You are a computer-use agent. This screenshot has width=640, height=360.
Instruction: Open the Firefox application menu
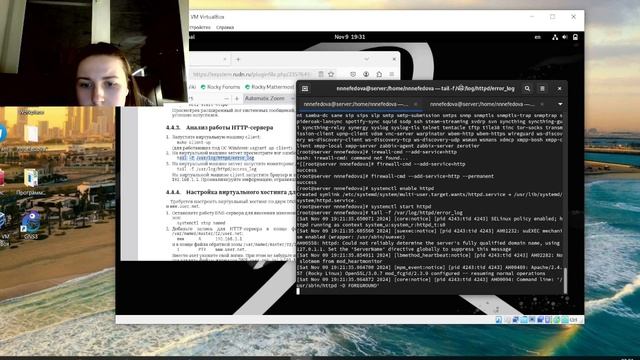point(392,74)
